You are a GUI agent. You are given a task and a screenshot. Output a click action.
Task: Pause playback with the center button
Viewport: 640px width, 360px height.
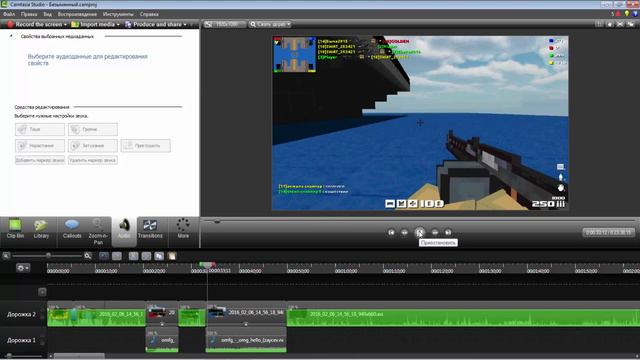click(x=420, y=232)
